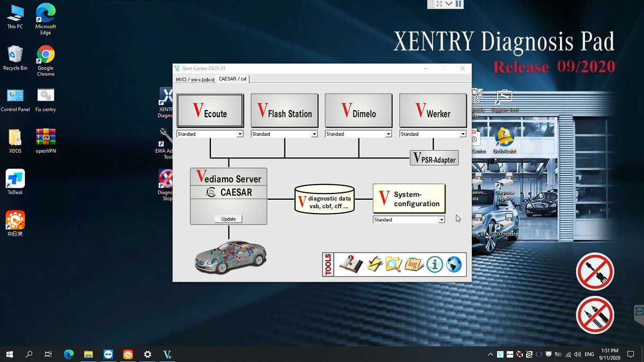
Task: Open the folder search magnifier tool
Action: pos(393,264)
